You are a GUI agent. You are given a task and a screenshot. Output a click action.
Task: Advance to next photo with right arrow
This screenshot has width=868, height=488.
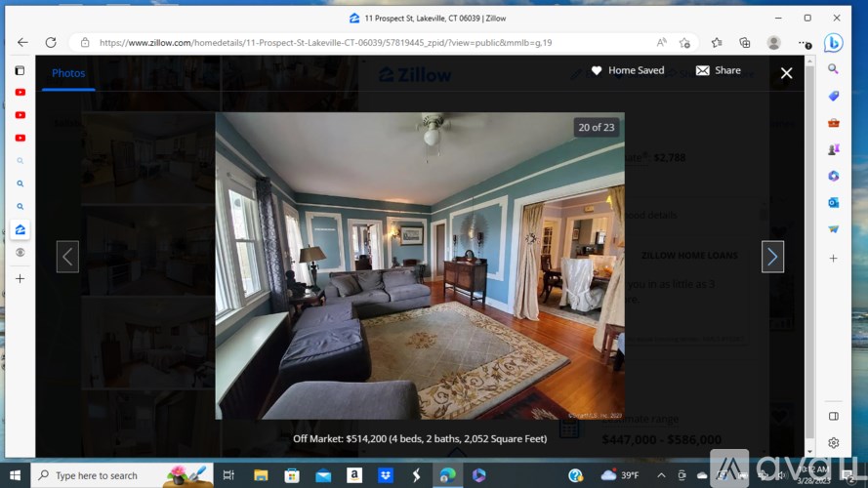tap(772, 257)
